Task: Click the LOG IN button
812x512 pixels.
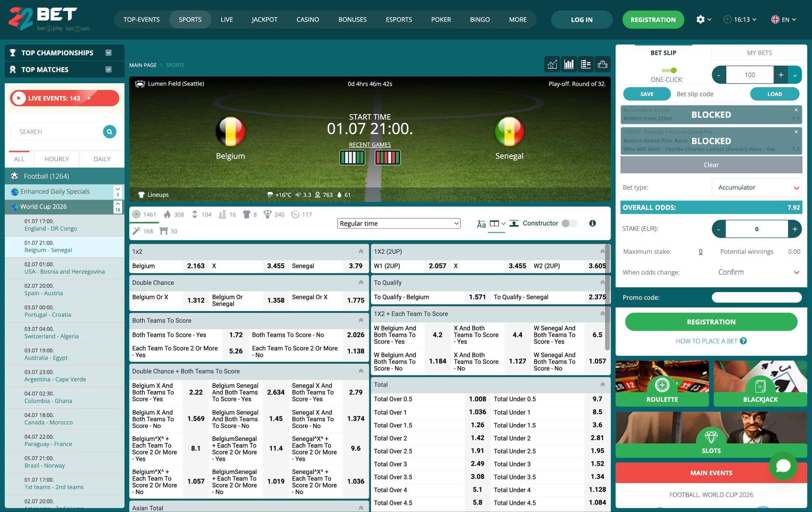Action: [582, 19]
